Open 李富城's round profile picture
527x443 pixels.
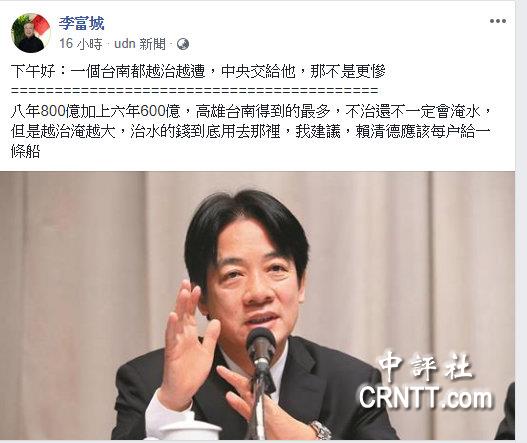31,33
